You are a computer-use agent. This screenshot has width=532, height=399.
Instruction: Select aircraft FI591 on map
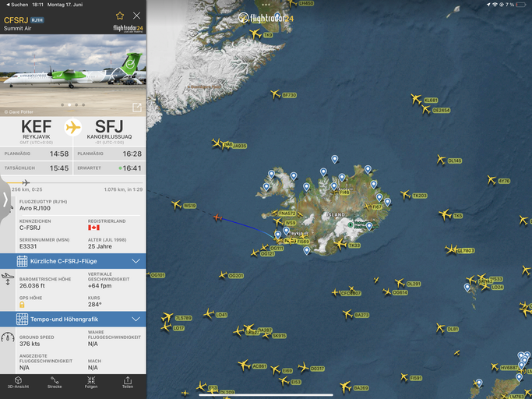[x=403, y=377]
